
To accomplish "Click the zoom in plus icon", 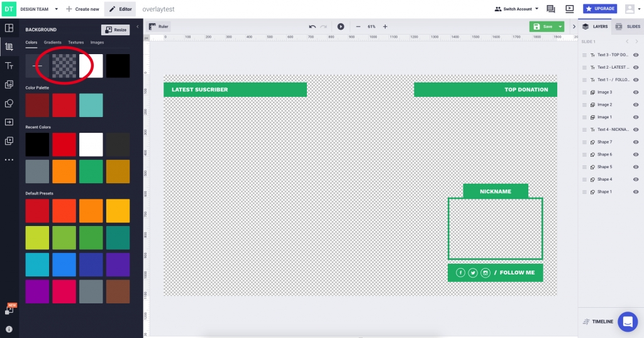I will tap(386, 26).
